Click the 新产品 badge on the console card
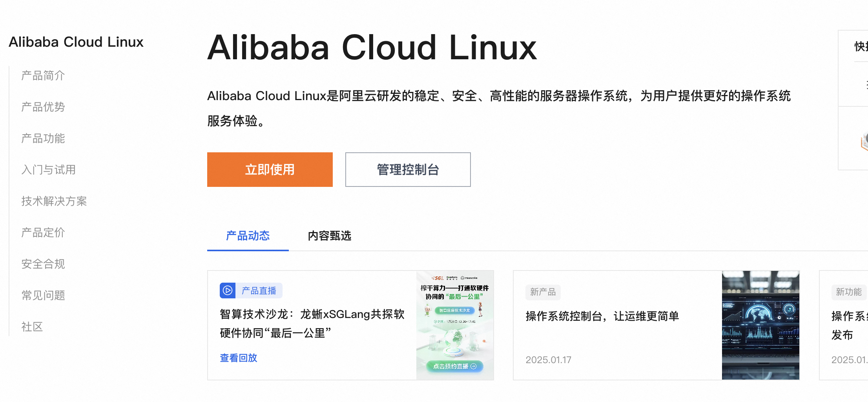Screen dimensions: 868x402 pos(543,292)
